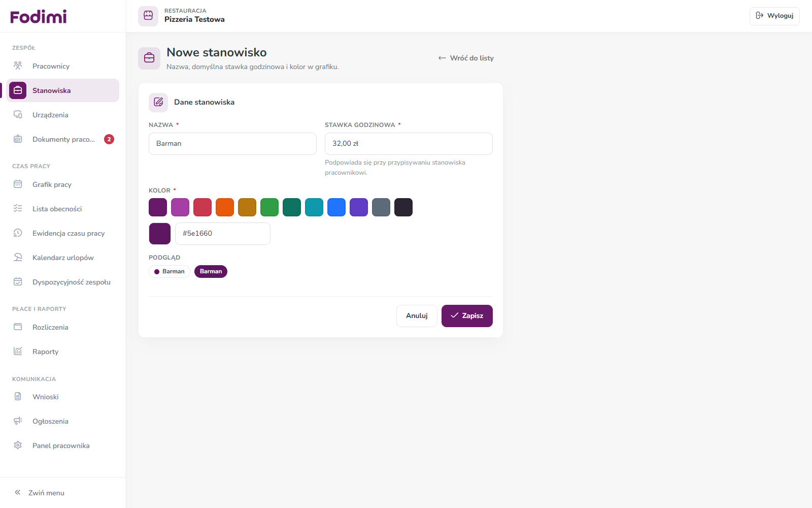Go to Grafik pracy section
812x508 pixels.
[62, 184]
